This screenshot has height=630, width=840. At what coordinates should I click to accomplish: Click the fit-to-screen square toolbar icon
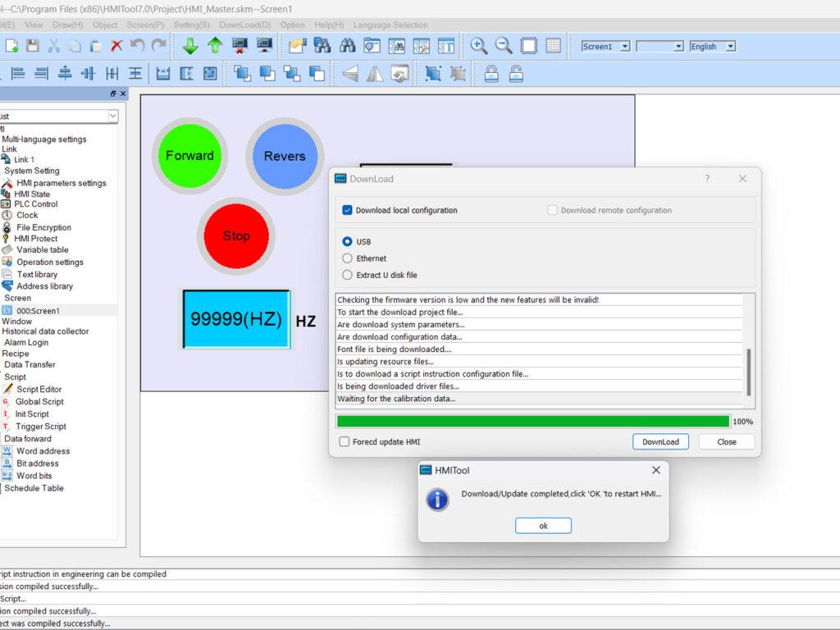(x=529, y=46)
